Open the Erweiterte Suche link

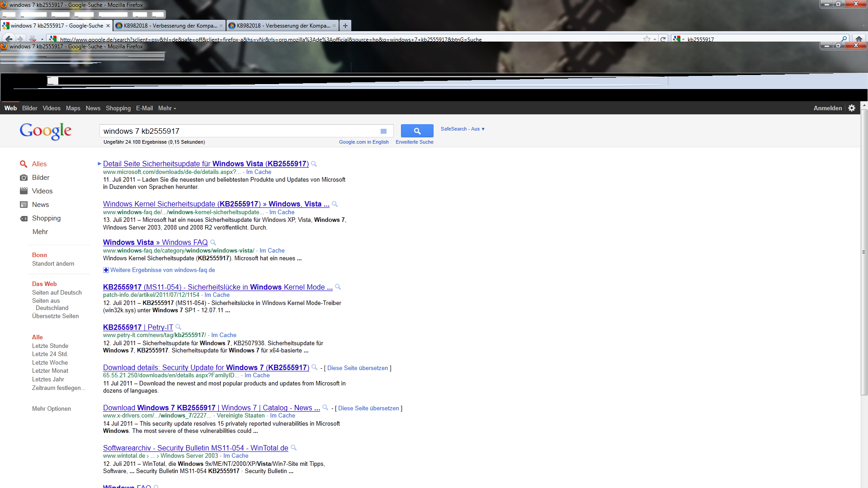tap(415, 142)
